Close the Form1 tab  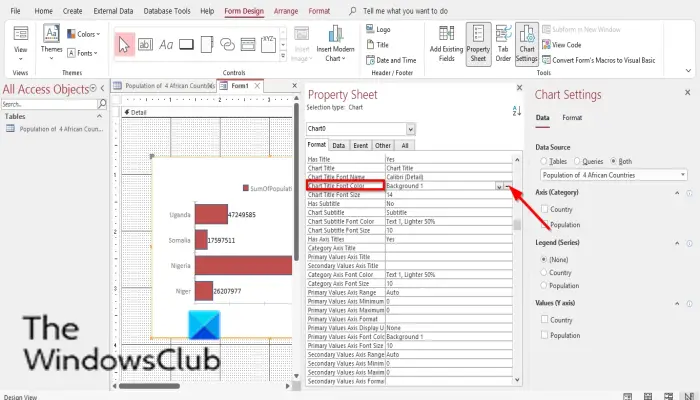[257, 86]
